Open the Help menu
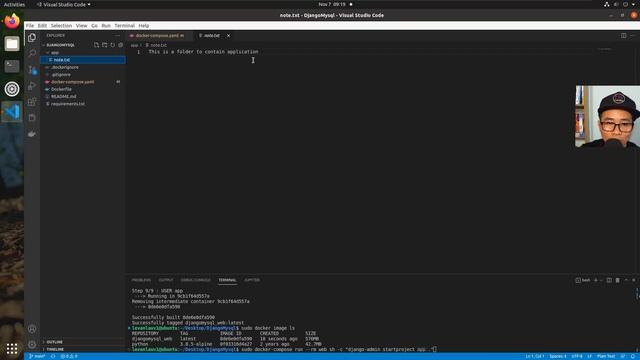640x360 pixels. [x=144, y=25]
